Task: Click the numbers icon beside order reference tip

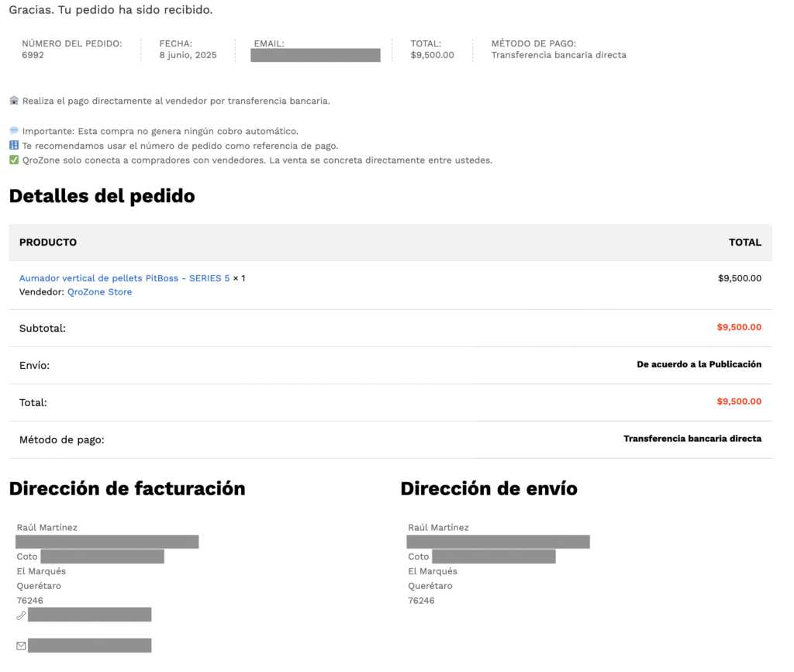Action: 14,146
